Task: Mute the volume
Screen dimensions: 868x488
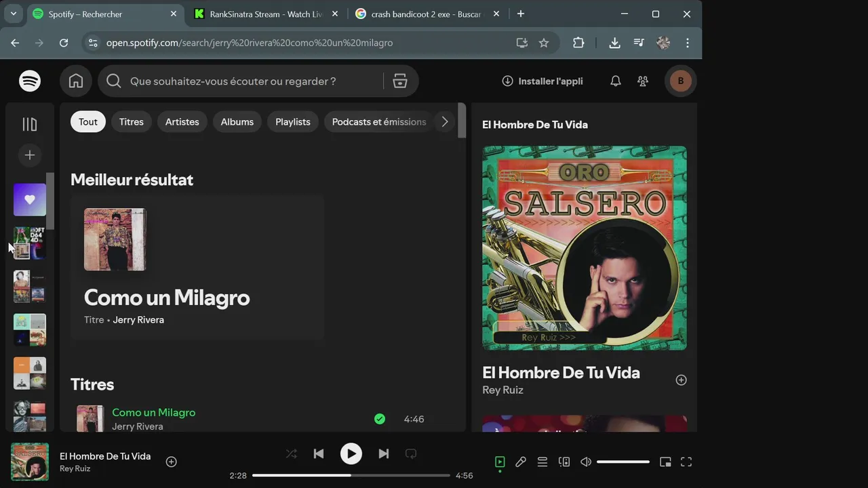Action: coord(586,462)
